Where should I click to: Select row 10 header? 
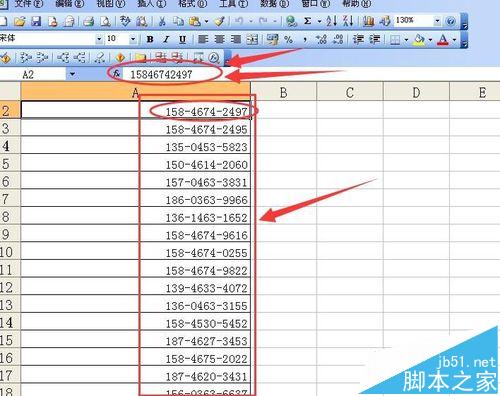[x=10, y=251]
